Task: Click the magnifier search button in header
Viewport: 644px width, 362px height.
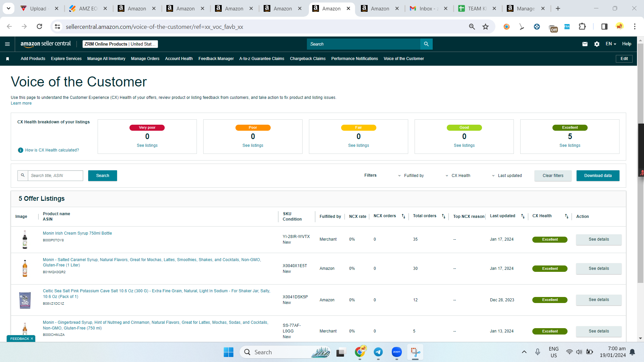Action: click(x=426, y=44)
